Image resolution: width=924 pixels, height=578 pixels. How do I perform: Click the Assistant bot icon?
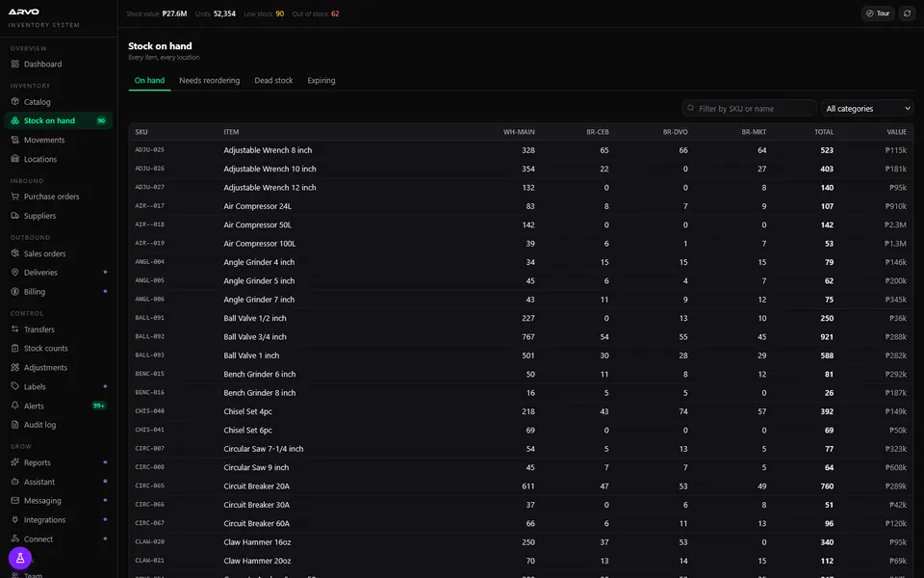[15, 482]
